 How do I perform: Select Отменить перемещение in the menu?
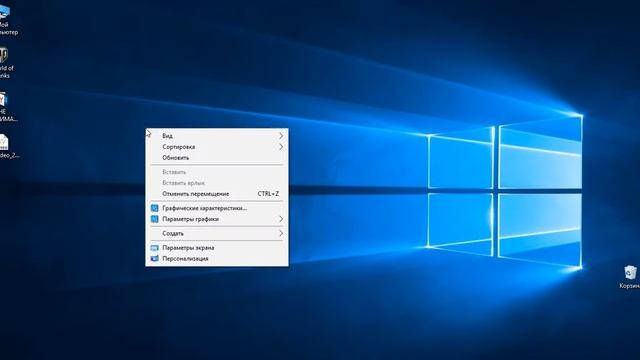[x=217, y=194]
